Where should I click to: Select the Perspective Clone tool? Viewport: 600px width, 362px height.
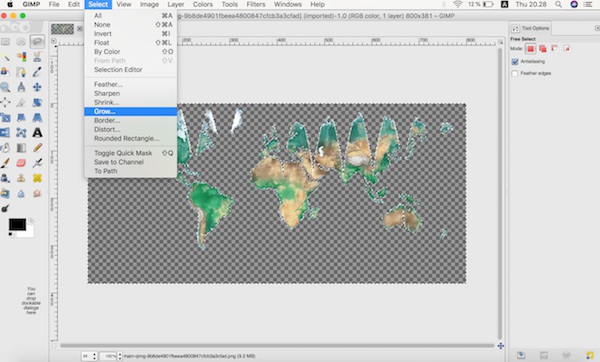5,193
